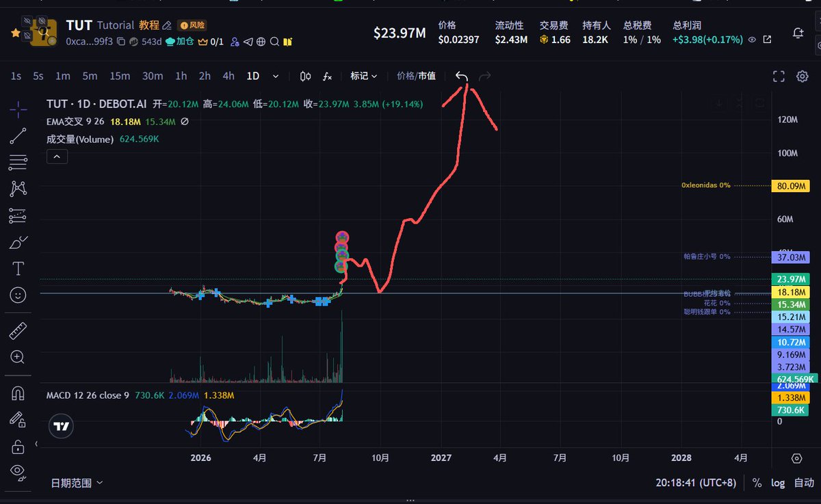Select the zoom-in tool
The height and width of the screenshot is (504, 821).
[x=18, y=357]
